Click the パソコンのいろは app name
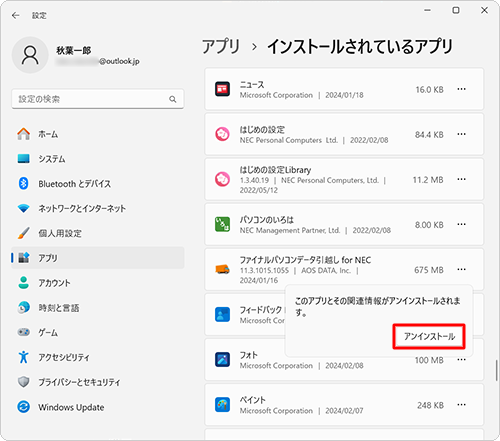Viewport: 500px width, 441px height. pyautogui.click(x=267, y=220)
